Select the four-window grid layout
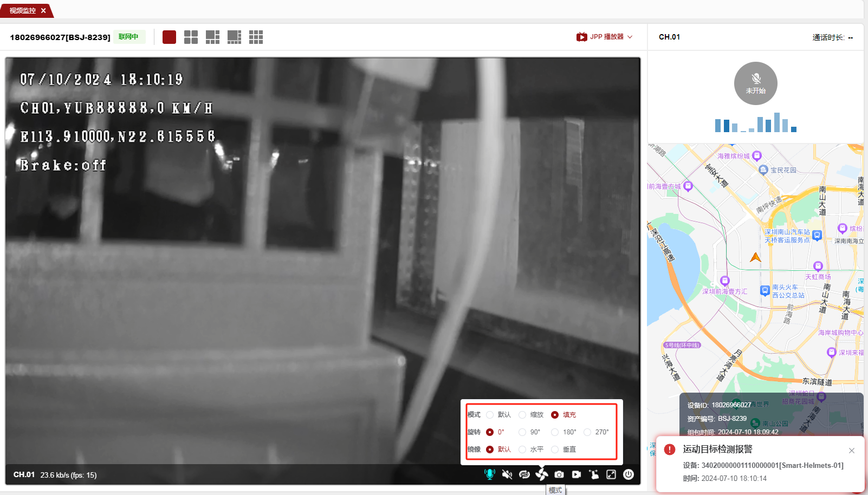Screen dimensions: 868x495 (x=191, y=37)
